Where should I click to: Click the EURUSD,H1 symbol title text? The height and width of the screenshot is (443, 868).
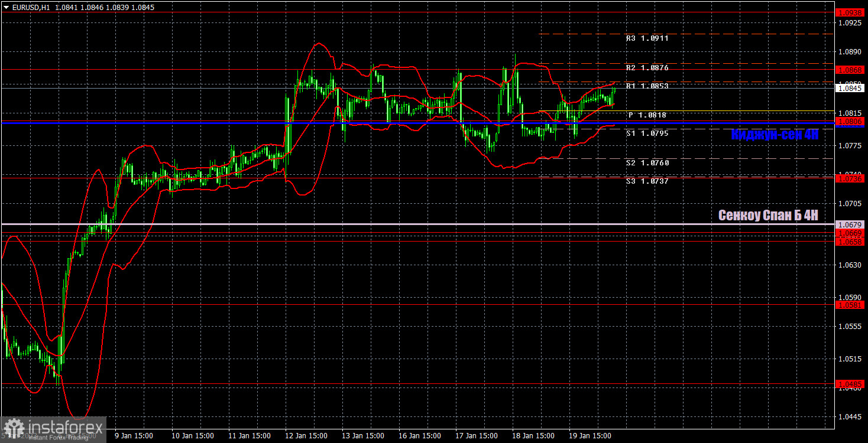[31, 7]
